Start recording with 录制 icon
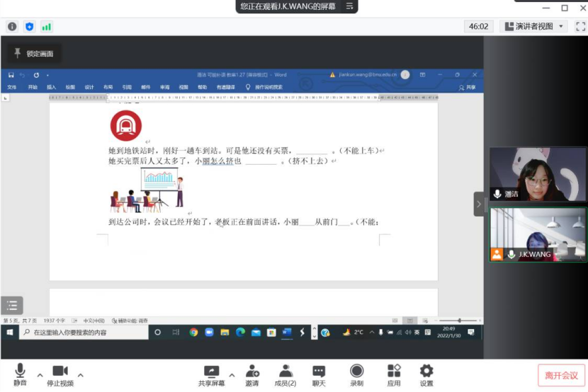The height and width of the screenshot is (392, 588). click(357, 374)
